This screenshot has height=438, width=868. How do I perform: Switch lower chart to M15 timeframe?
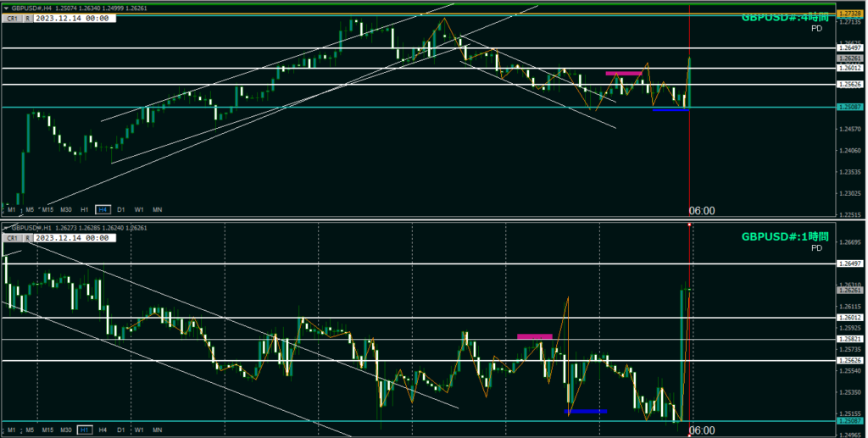tap(47, 430)
